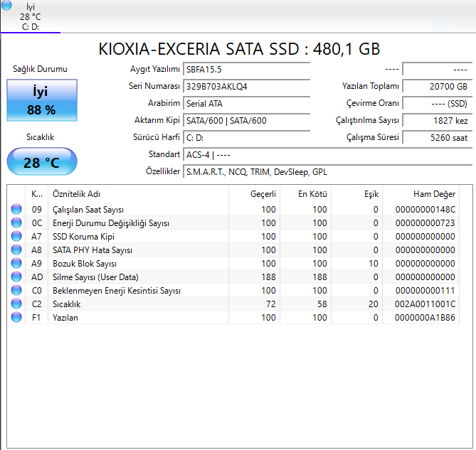476x450 pixels.
Task: Click the Çevirme Oranı value ---- (SSD)
Action: 438,104
